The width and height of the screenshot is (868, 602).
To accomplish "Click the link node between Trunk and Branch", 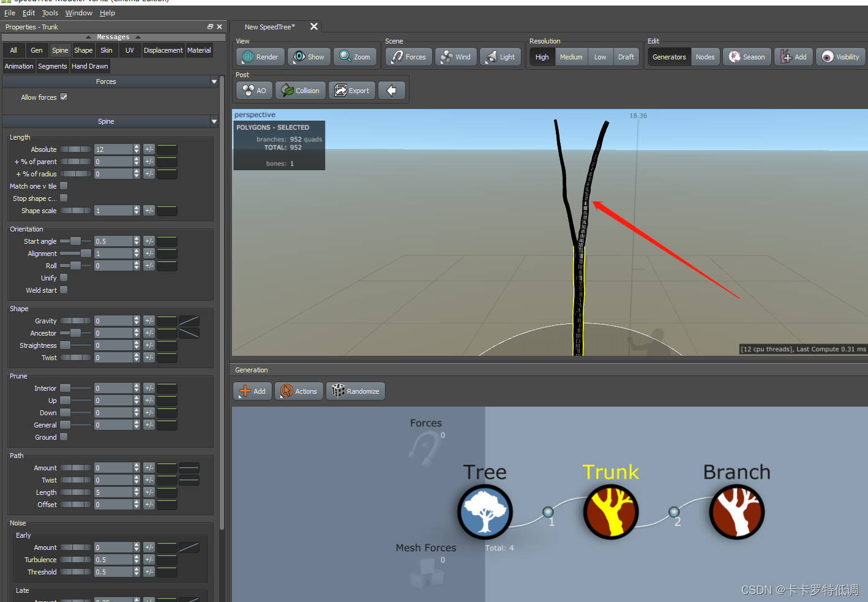I will 674,512.
